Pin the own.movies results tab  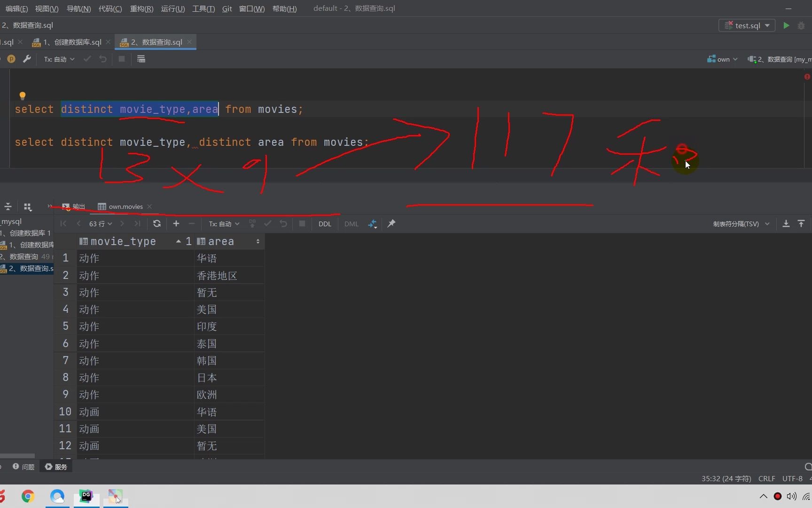coord(391,223)
